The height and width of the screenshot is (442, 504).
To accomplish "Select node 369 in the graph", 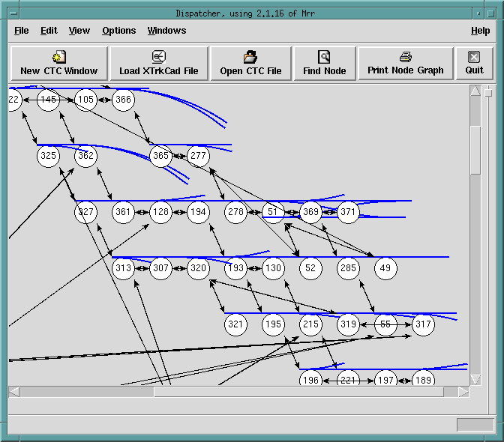I will (310, 212).
